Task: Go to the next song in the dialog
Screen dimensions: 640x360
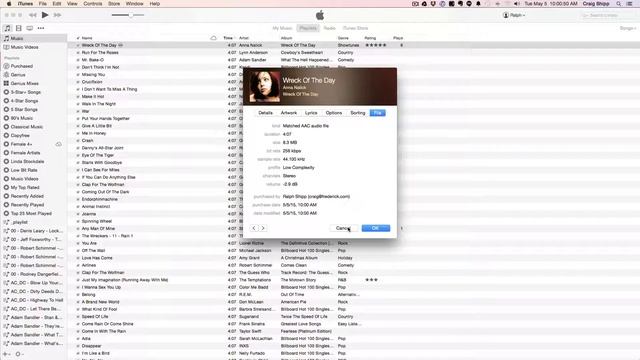Action: coord(263,228)
